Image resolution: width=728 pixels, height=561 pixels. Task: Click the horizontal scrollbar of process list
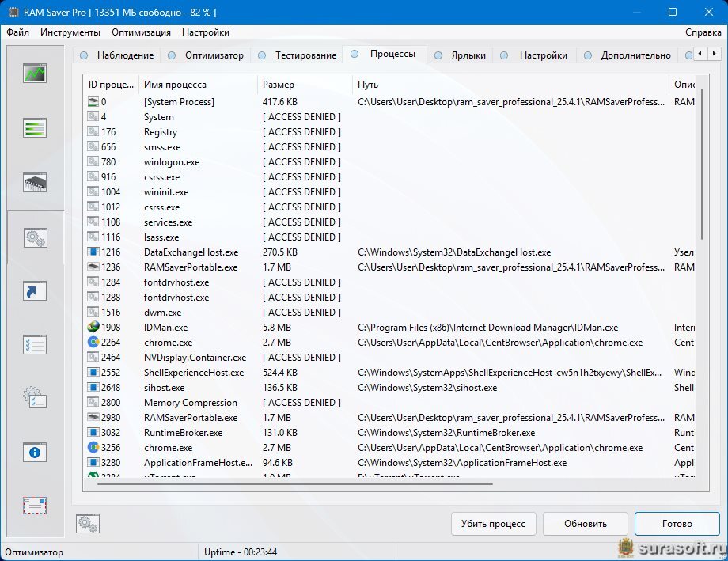click(x=295, y=484)
